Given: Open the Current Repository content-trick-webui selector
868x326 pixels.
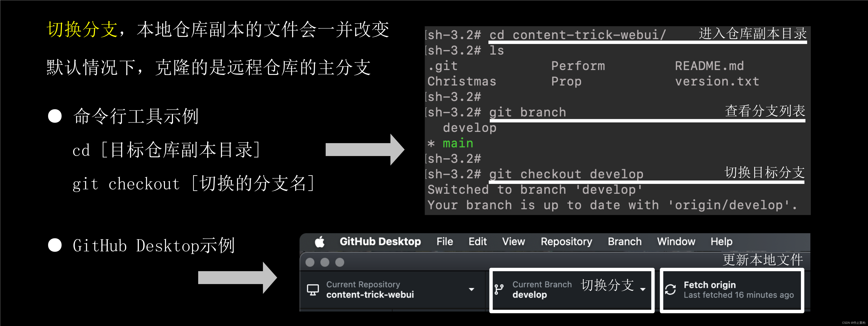Looking at the screenshot, I should coord(393,289).
